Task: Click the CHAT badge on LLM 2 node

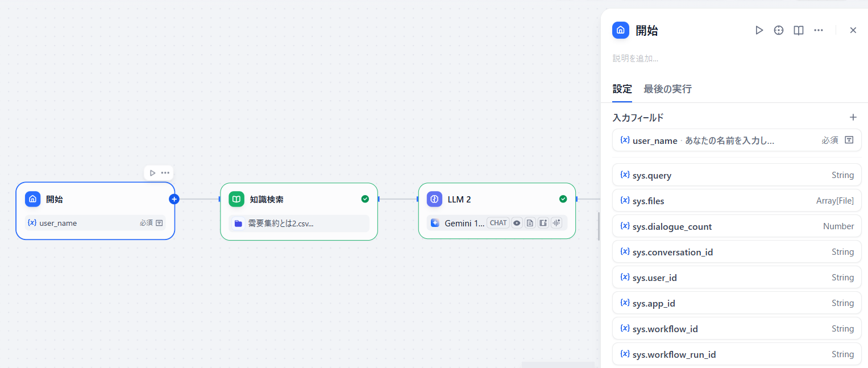Action: [498, 223]
